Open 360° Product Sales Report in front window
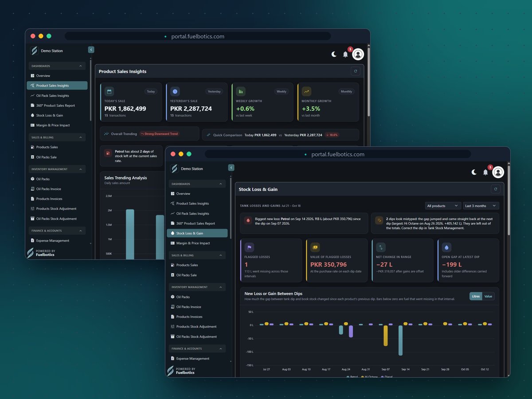The height and width of the screenshot is (399, 532). (197, 223)
